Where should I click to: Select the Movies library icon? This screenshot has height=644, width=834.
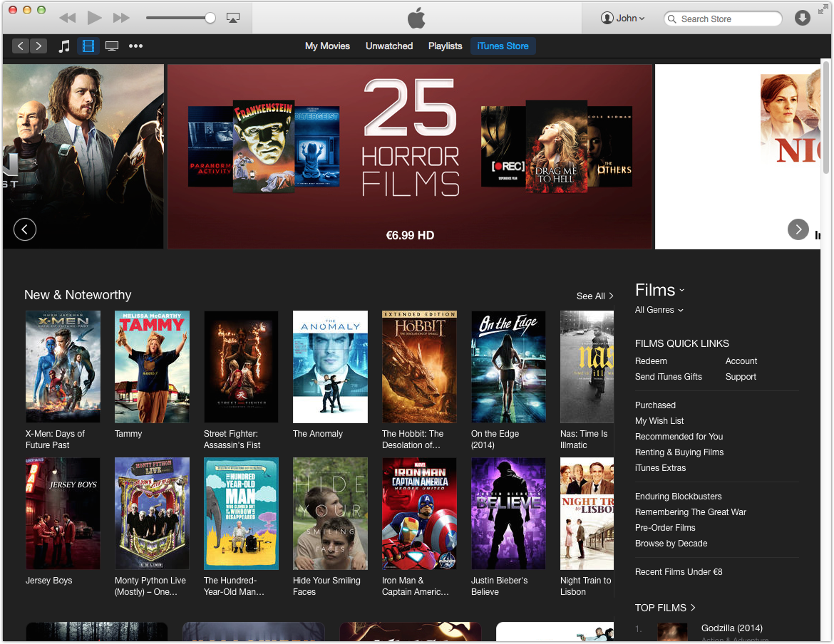click(x=88, y=46)
